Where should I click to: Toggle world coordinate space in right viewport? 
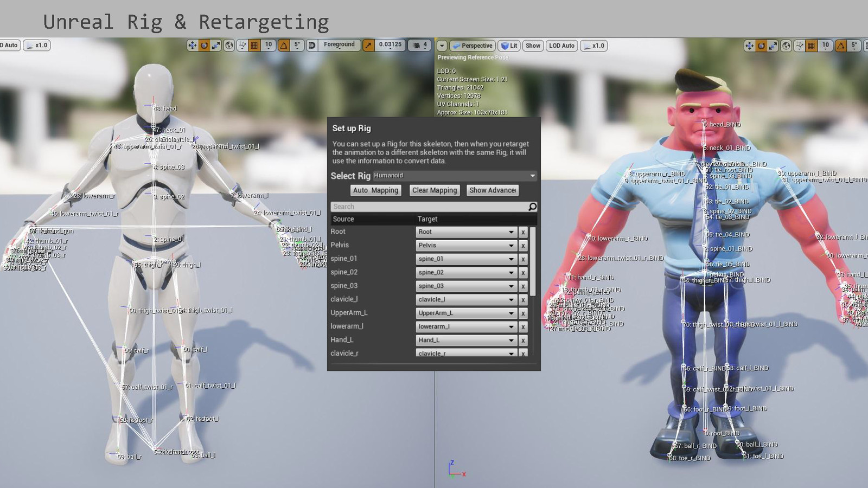[x=787, y=46]
